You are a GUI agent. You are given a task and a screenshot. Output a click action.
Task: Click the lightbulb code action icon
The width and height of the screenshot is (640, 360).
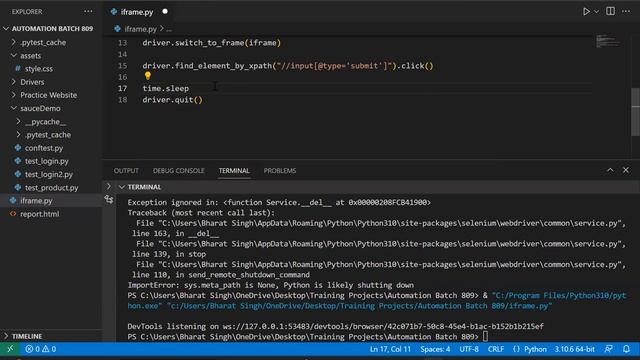[147, 76]
